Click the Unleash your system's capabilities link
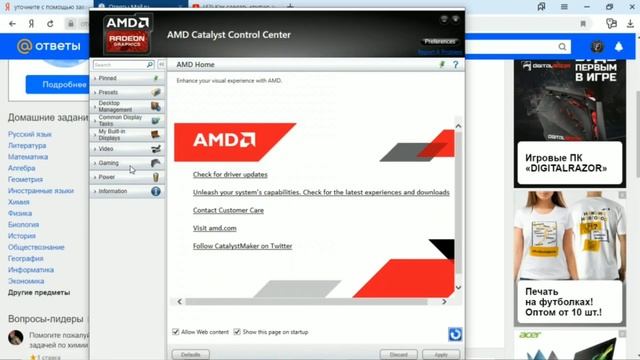 pyautogui.click(x=321, y=192)
